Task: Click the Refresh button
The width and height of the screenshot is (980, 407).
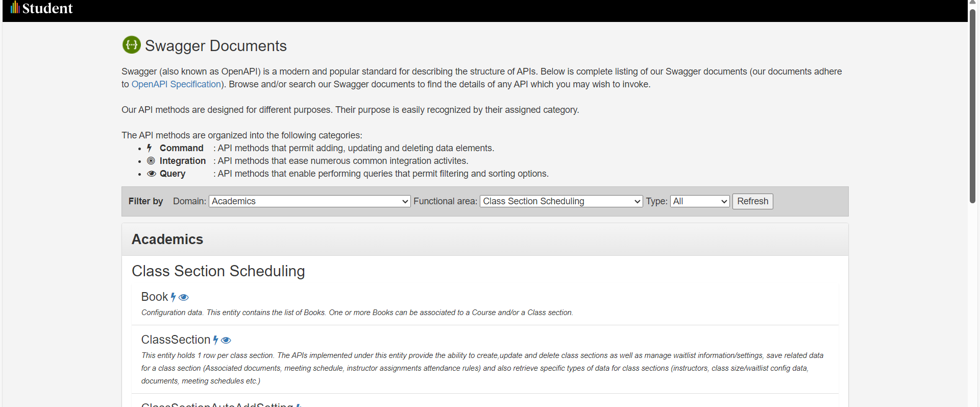Action: [753, 201]
